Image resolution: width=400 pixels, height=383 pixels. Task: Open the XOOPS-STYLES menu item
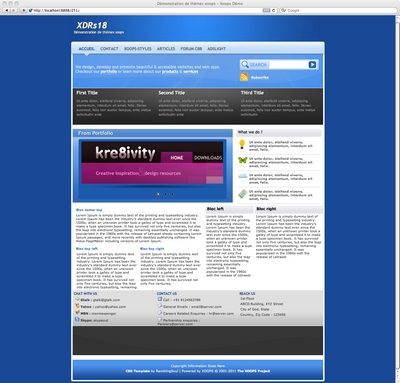point(138,49)
